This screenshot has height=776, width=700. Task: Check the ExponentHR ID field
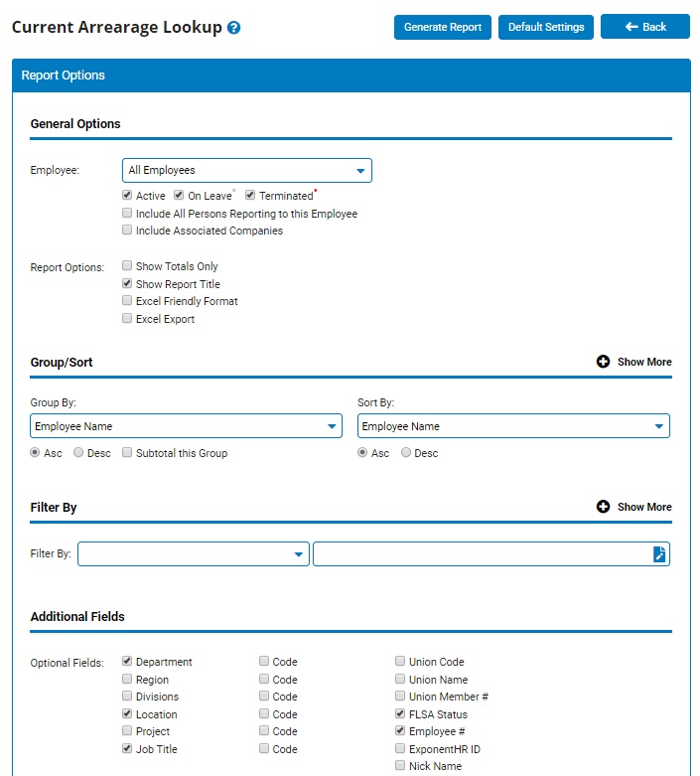(400, 748)
